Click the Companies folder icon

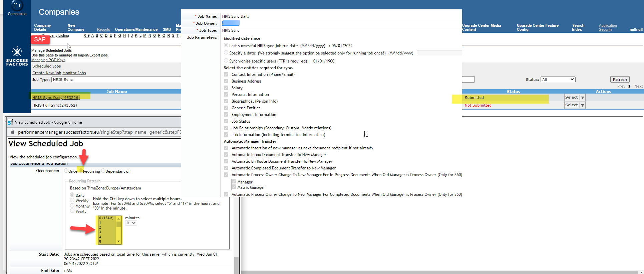tap(17, 5)
